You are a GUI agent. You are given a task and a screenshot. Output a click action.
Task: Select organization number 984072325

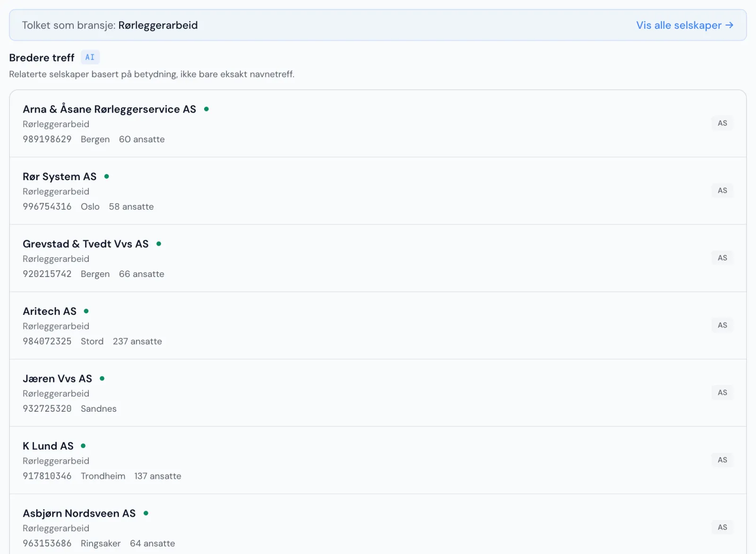[47, 341]
